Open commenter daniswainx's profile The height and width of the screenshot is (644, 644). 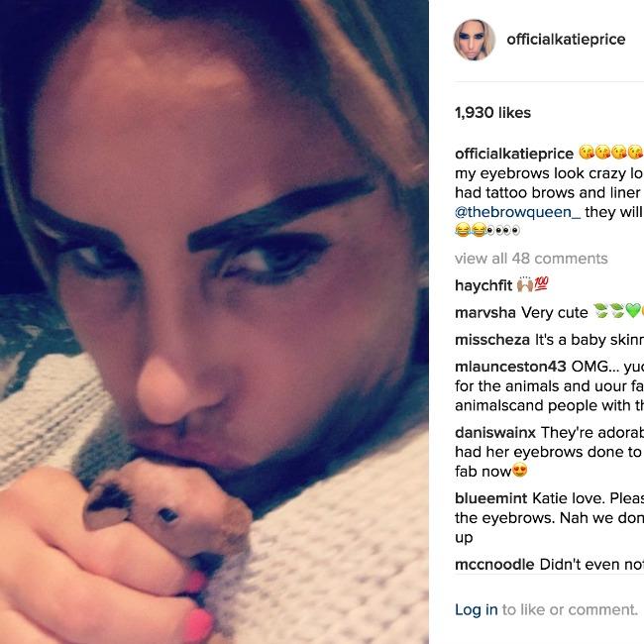(x=495, y=433)
